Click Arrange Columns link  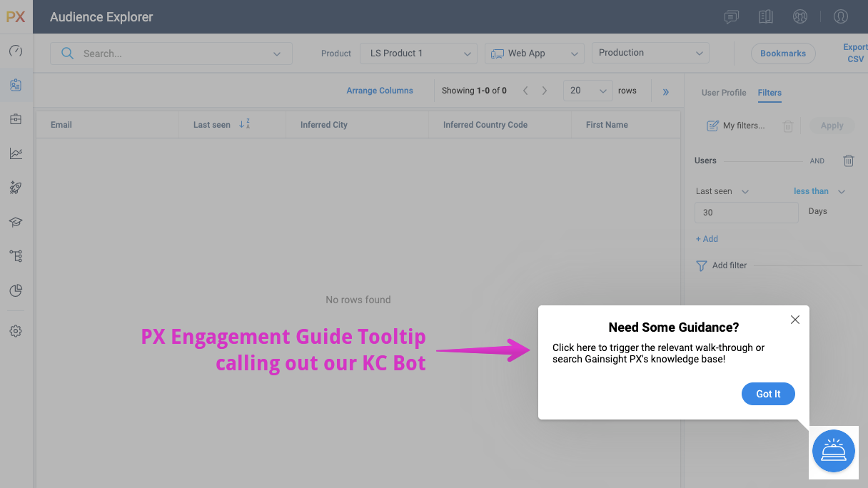pos(380,91)
